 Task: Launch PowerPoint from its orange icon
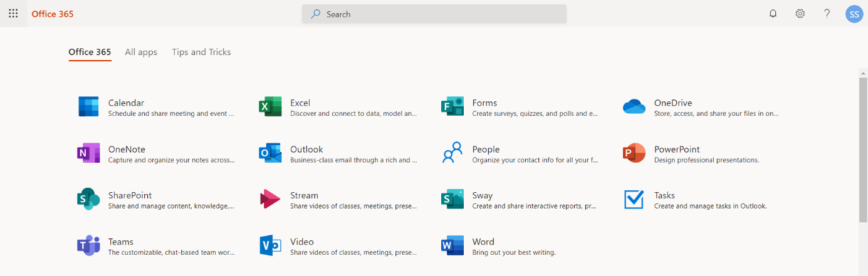(634, 153)
